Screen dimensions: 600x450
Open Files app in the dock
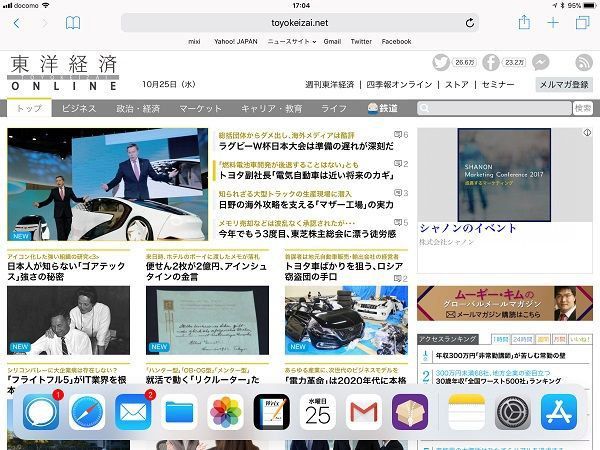coord(179,412)
